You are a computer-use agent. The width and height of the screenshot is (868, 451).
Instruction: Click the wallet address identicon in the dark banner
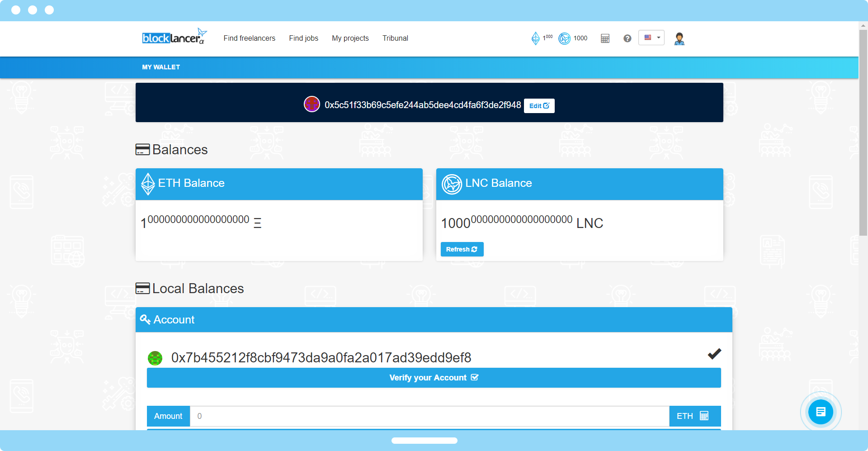312,104
